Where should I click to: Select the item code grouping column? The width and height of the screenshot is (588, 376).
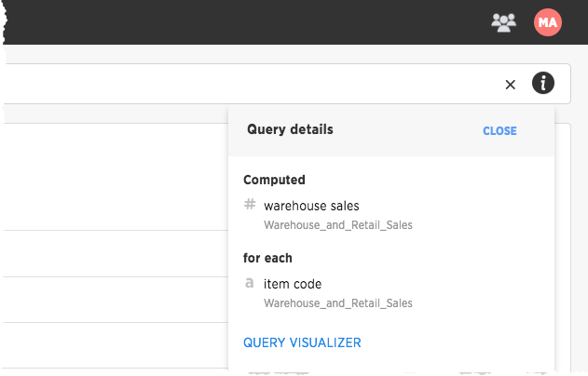click(293, 284)
